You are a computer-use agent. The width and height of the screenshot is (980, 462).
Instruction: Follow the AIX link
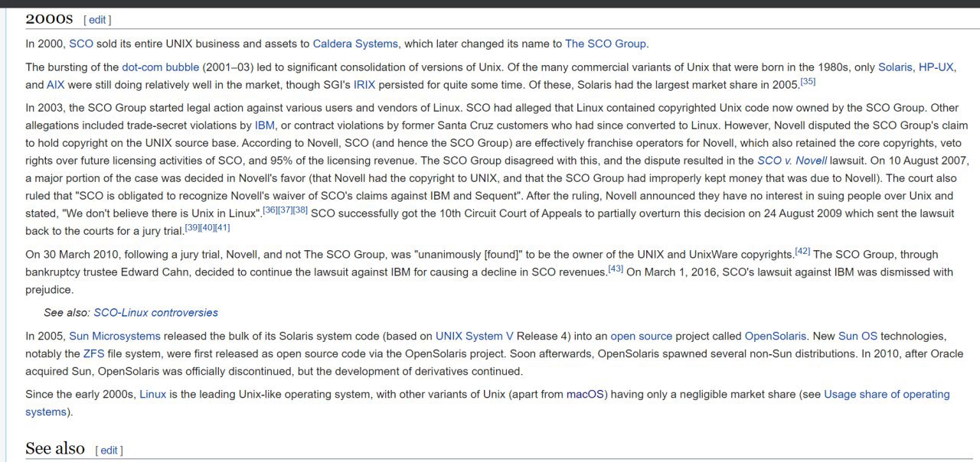tap(56, 85)
